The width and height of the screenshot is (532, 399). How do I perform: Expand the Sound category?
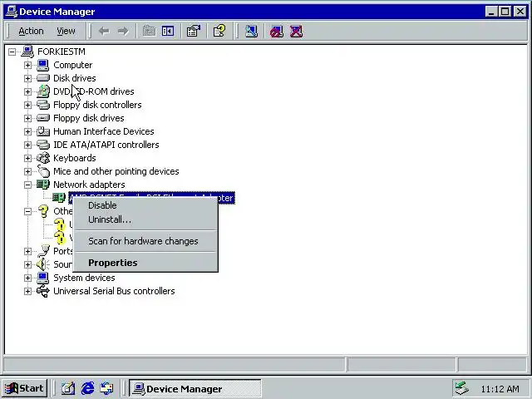[27, 264]
